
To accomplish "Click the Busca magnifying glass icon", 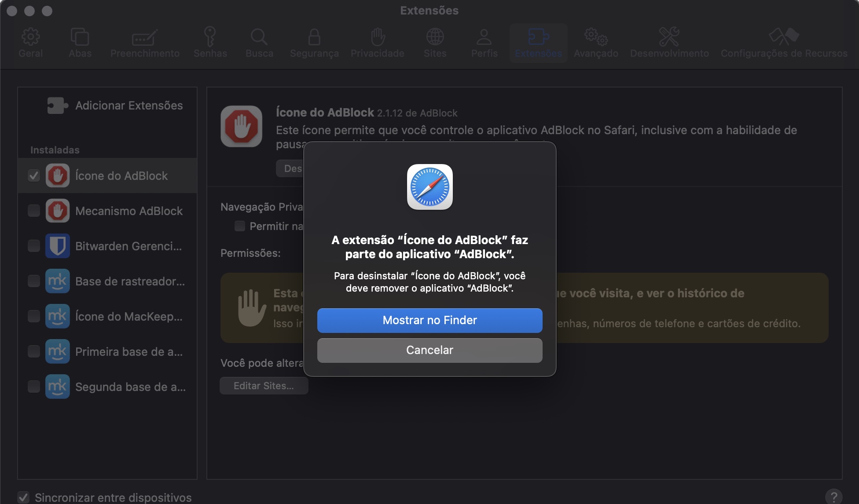I will [x=260, y=37].
